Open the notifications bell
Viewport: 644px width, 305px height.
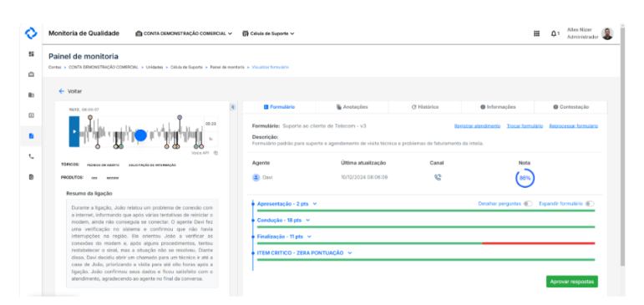point(554,33)
